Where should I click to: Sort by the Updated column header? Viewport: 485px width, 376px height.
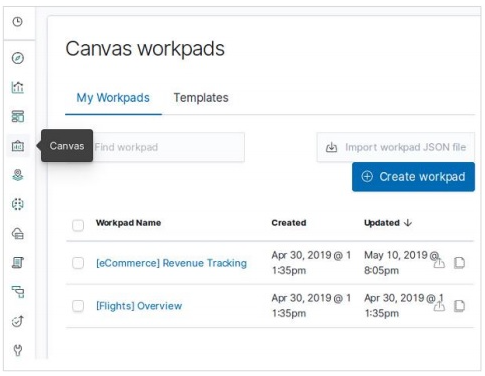[x=388, y=223]
